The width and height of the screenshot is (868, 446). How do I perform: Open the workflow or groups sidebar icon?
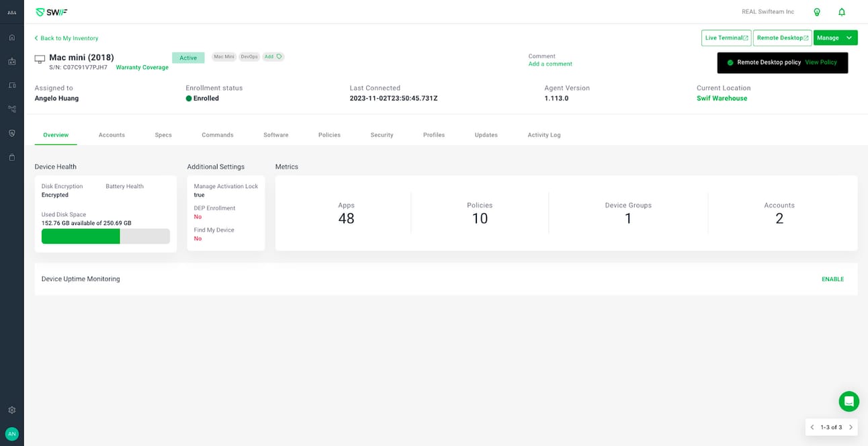click(x=11, y=109)
